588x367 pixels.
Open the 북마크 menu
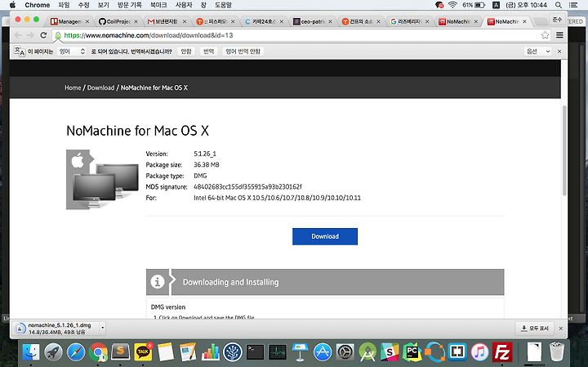coord(158,5)
